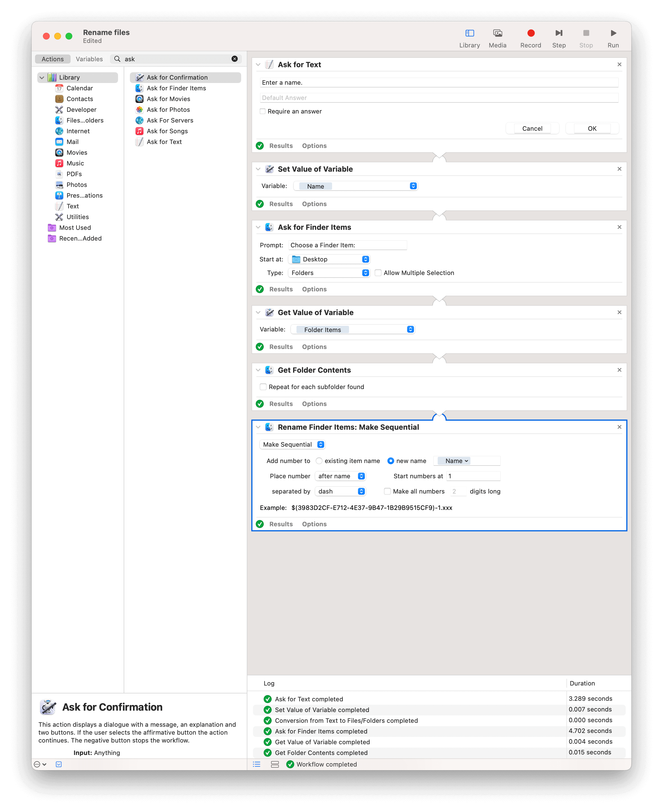Click the Choose a Finder Item prompt field
Viewport: 663px width, 812px height.
[348, 245]
